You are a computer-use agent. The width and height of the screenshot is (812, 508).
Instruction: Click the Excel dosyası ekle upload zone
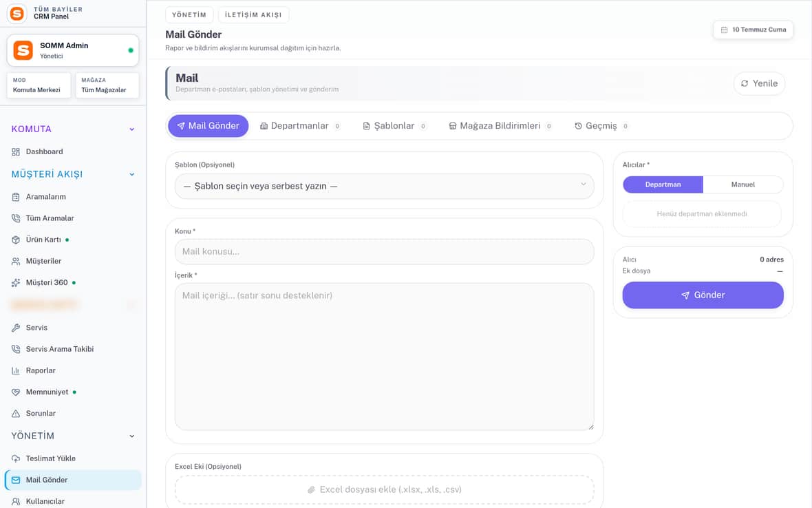[x=384, y=490]
